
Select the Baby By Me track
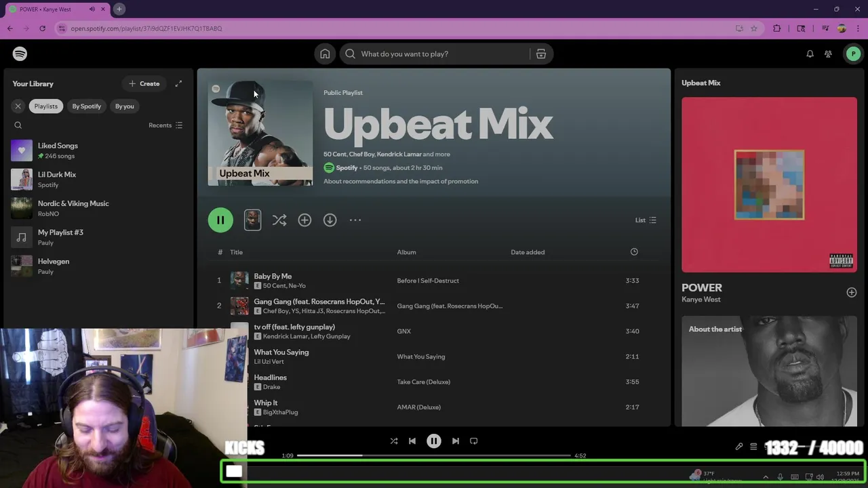(273, 276)
